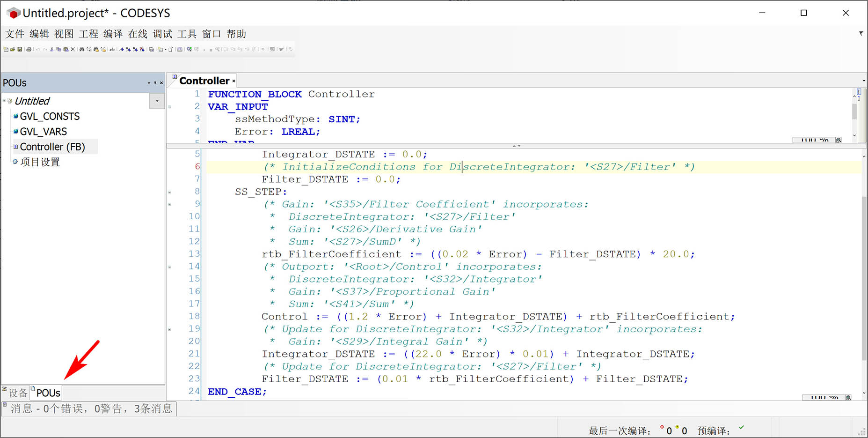Viewport: 868px width, 438px height.
Task: Click the compile status check mark
Action: tap(741, 427)
